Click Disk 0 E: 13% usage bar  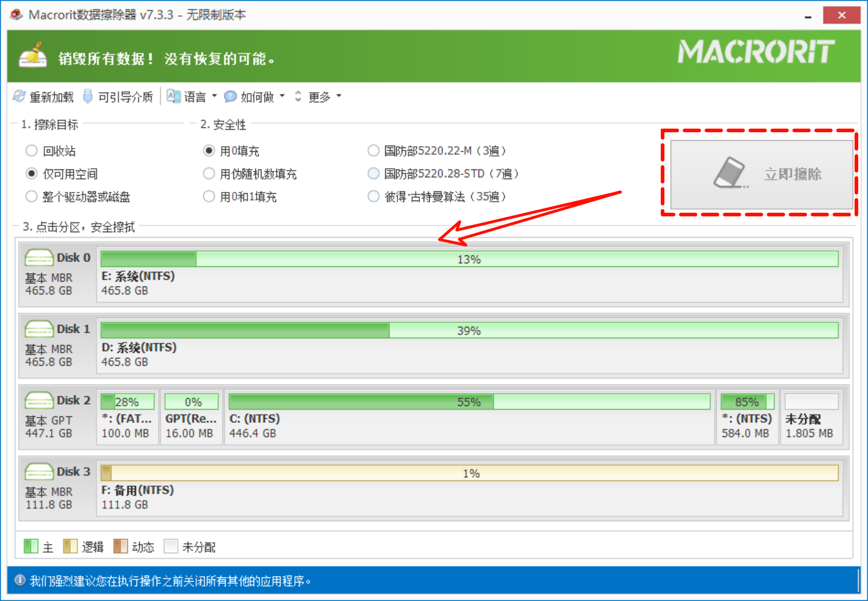pyautogui.click(x=469, y=259)
